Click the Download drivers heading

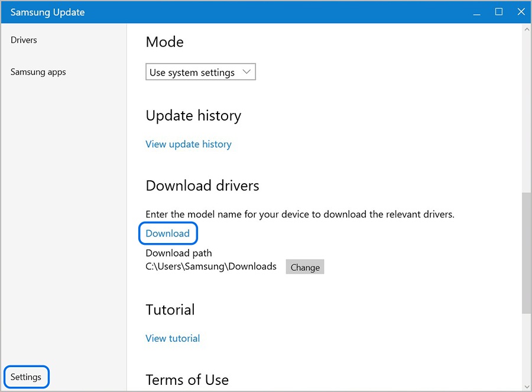[x=202, y=186]
